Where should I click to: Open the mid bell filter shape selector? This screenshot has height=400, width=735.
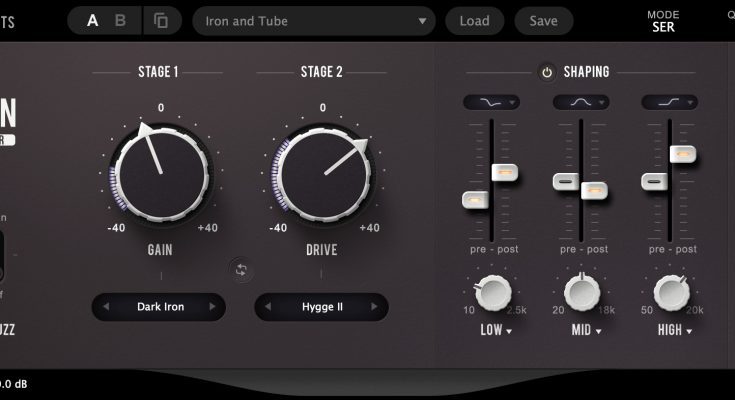coord(580,102)
